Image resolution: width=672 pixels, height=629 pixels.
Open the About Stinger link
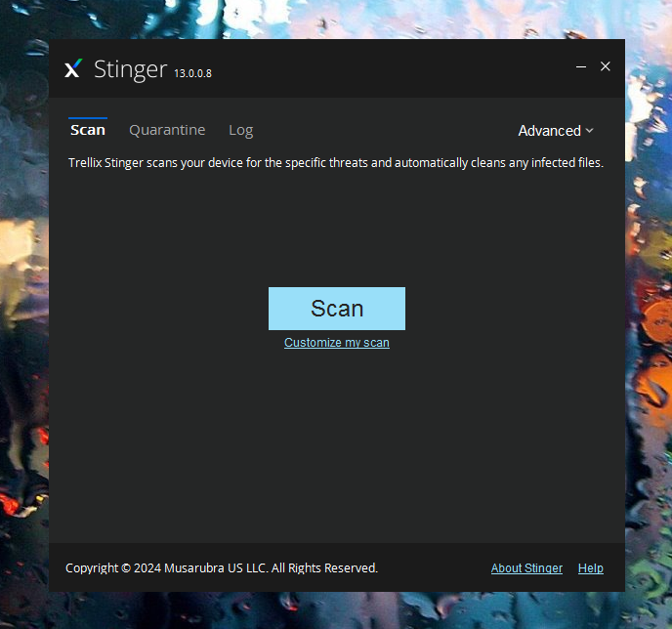tap(526, 568)
